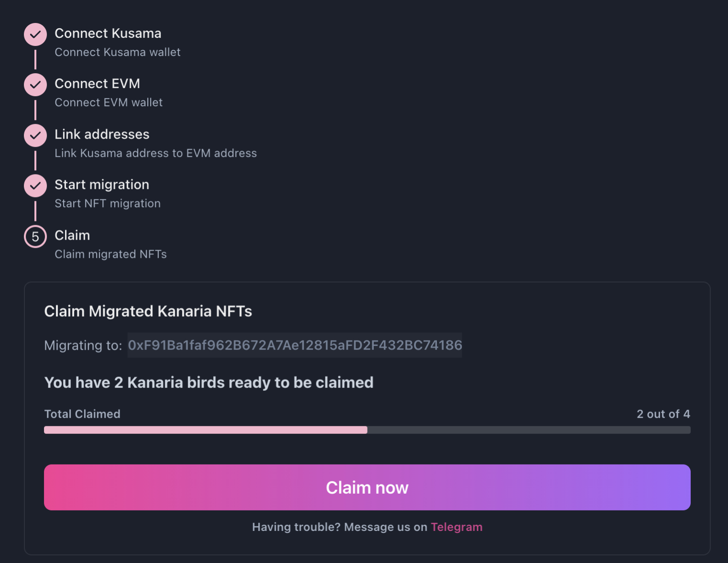
Task: Click the Connect EVM checkmark icon
Action: [35, 85]
